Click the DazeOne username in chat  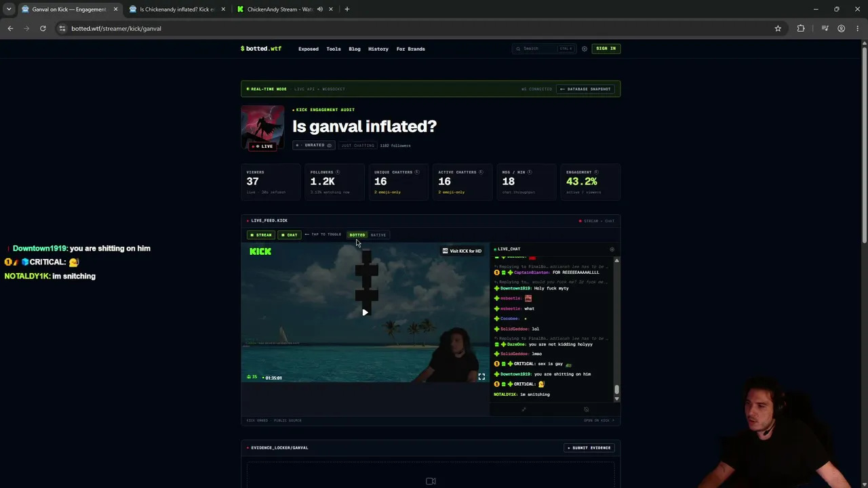point(515,344)
